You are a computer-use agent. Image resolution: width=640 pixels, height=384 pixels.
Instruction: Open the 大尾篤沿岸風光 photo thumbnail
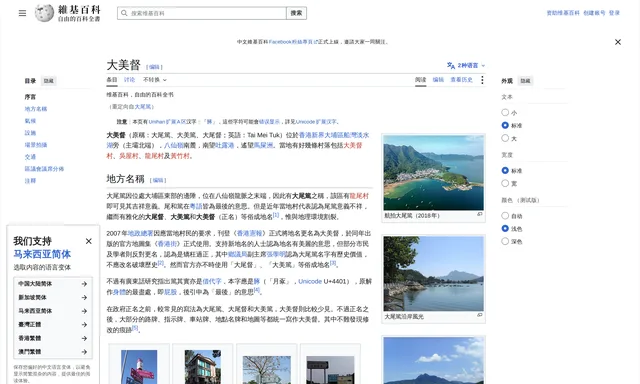point(433,273)
